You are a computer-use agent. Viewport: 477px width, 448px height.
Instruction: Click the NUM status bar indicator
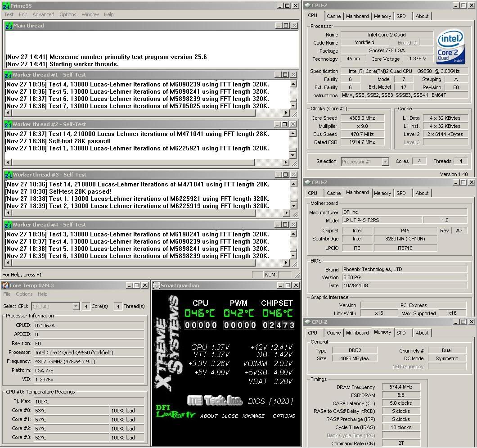pos(270,275)
